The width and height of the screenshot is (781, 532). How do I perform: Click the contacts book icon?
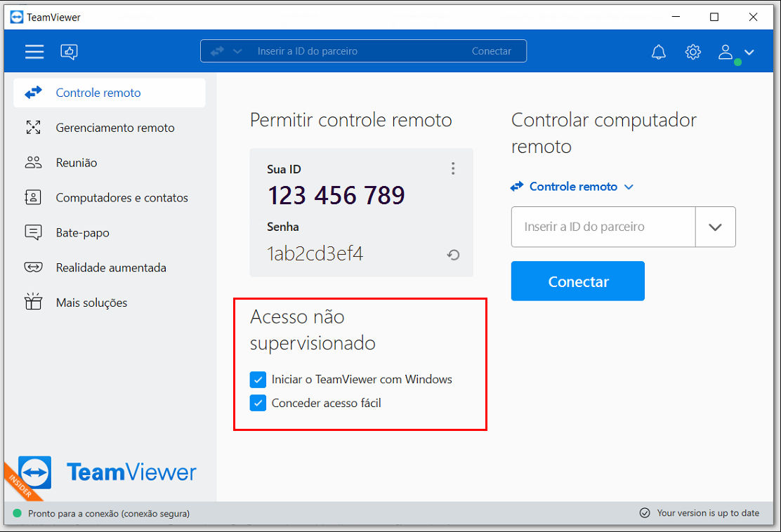(x=33, y=197)
